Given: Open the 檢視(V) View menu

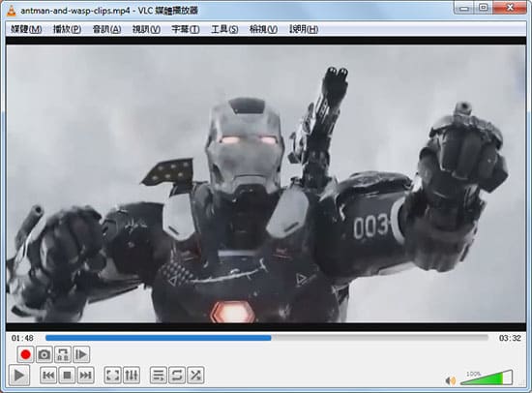Looking at the screenshot, I should tap(263, 29).
